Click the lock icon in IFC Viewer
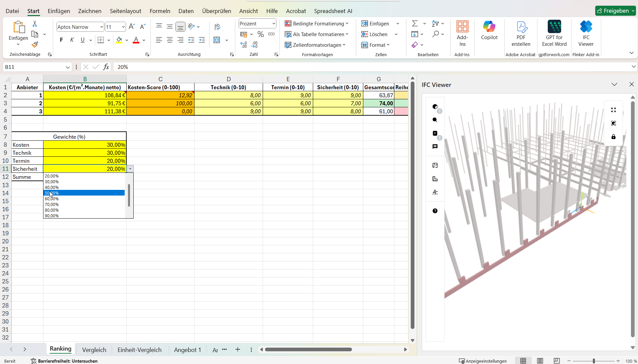This screenshot has height=364, width=638. [x=613, y=137]
